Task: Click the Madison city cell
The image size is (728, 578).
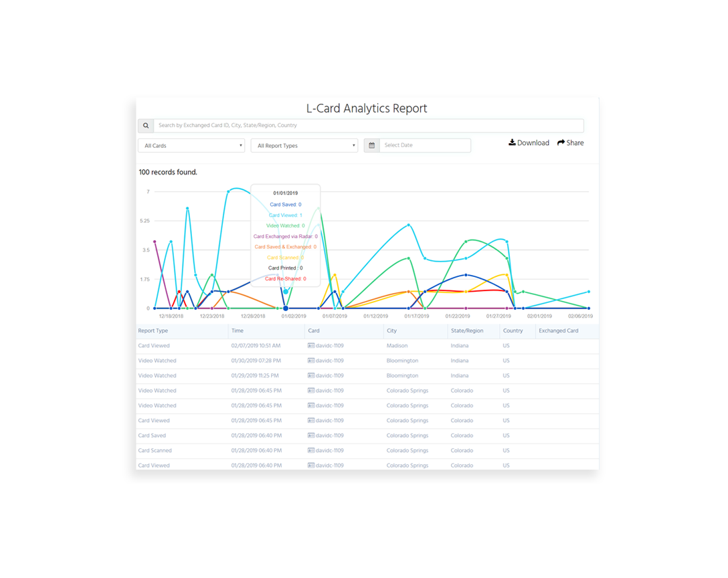Action: (397, 346)
